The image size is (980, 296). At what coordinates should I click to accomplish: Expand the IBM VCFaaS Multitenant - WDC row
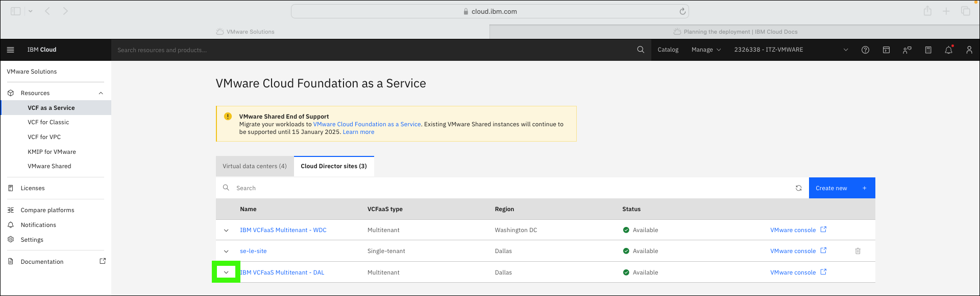(226, 231)
